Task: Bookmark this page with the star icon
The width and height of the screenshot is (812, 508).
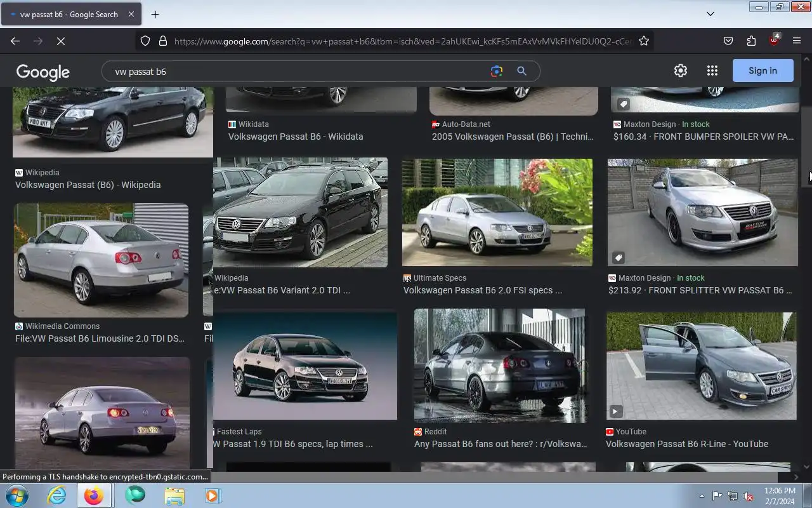Action: (644, 41)
